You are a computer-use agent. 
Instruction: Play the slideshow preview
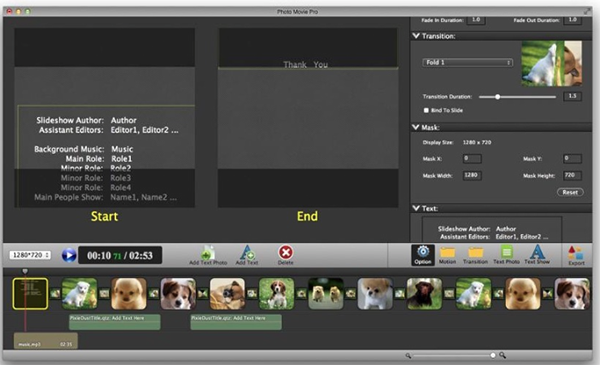(69, 255)
